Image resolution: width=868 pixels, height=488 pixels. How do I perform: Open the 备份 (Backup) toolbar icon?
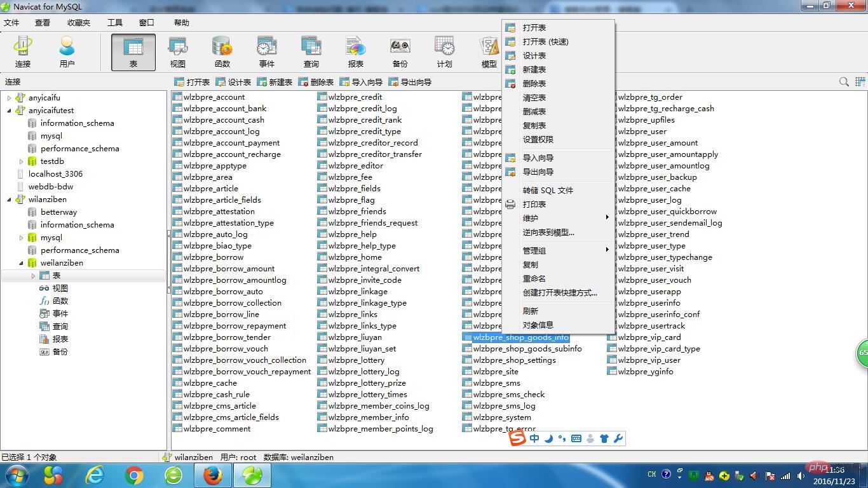[x=400, y=52]
